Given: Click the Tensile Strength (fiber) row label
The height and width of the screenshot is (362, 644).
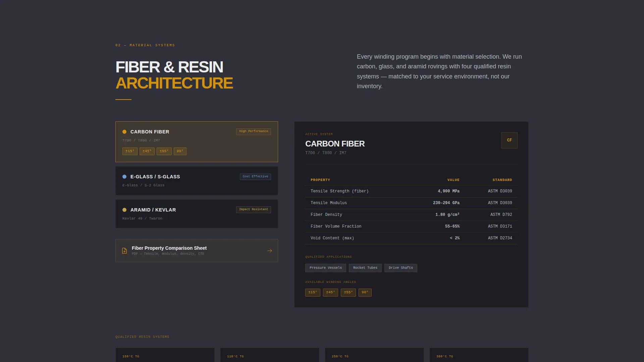Looking at the screenshot, I should tap(339, 191).
